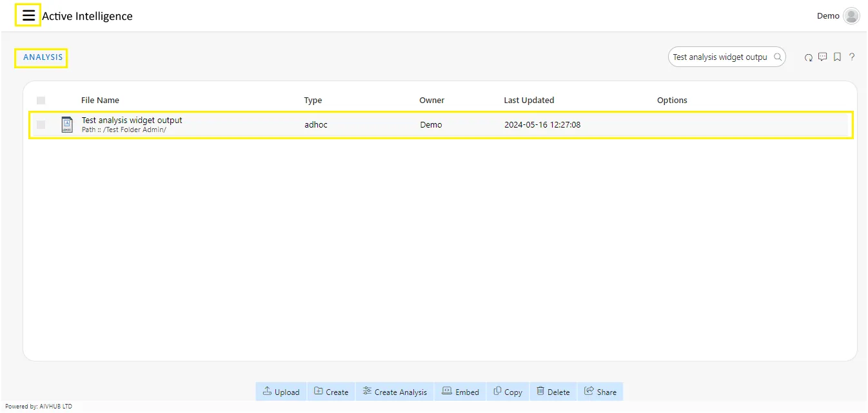
Task: Sort by Last Updated column header
Action: pyautogui.click(x=529, y=100)
